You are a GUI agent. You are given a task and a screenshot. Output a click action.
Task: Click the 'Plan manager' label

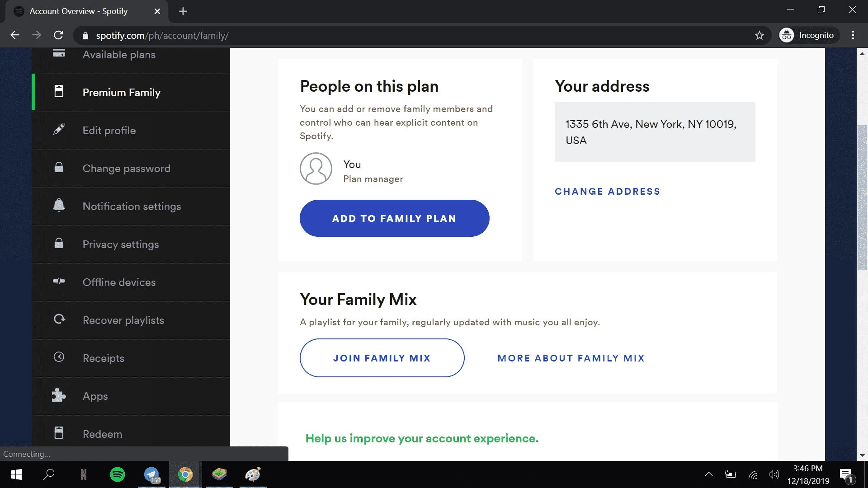click(x=373, y=179)
